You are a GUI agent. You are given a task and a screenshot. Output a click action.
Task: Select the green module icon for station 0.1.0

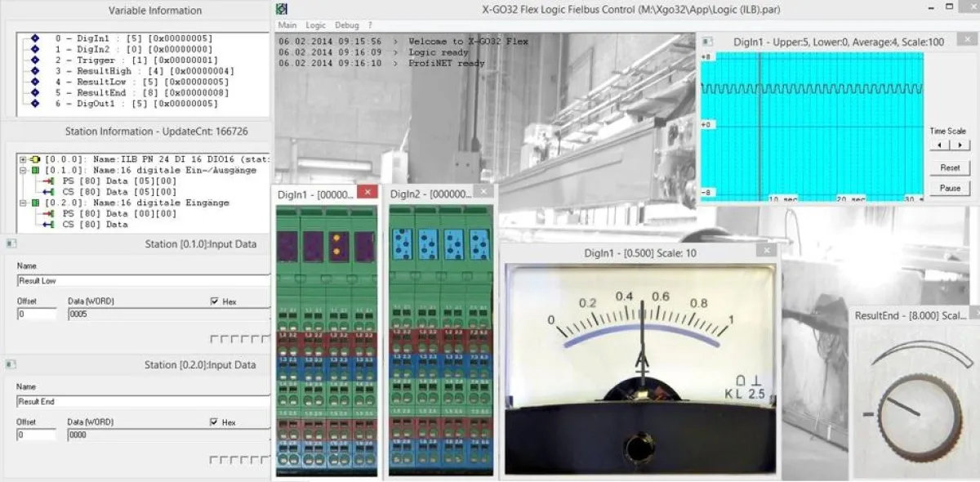pos(34,170)
